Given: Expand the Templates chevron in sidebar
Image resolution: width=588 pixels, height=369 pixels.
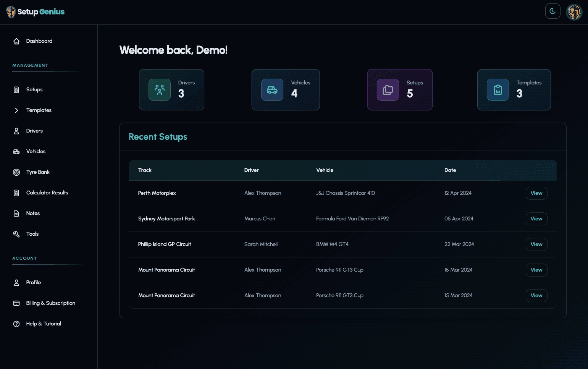Looking at the screenshot, I should (x=16, y=110).
